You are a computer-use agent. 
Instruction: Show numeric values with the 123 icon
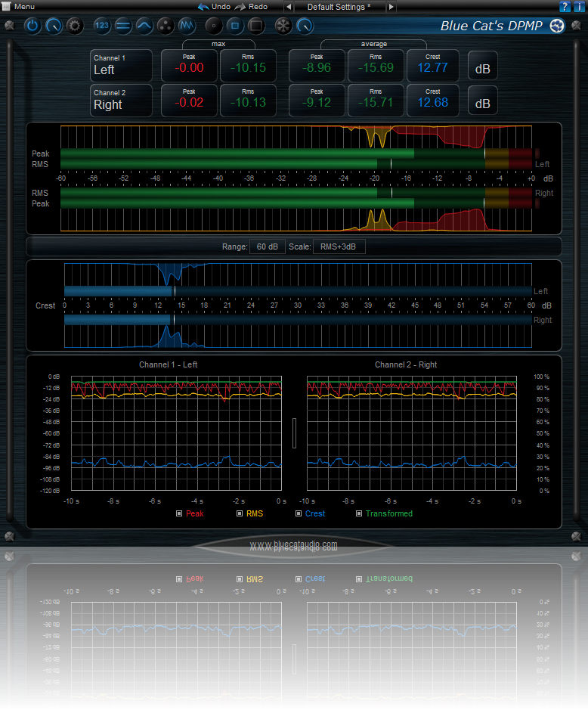point(103,26)
